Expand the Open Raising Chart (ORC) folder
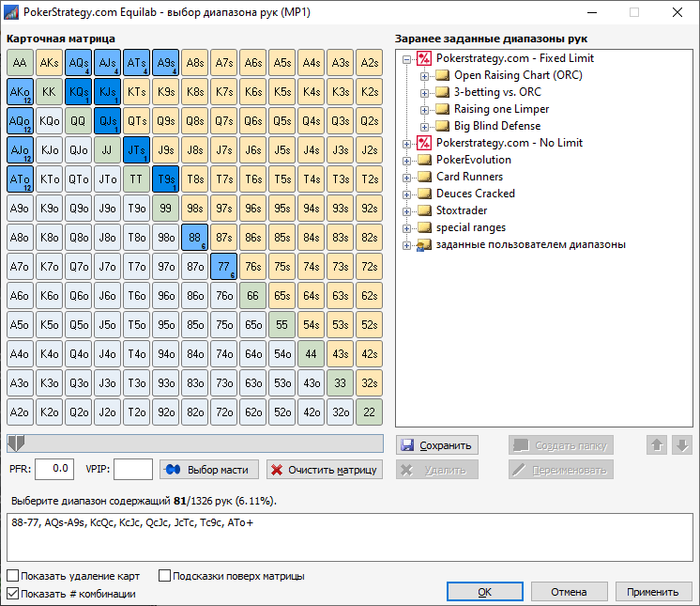The height and width of the screenshot is (606, 700). tap(425, 76)
